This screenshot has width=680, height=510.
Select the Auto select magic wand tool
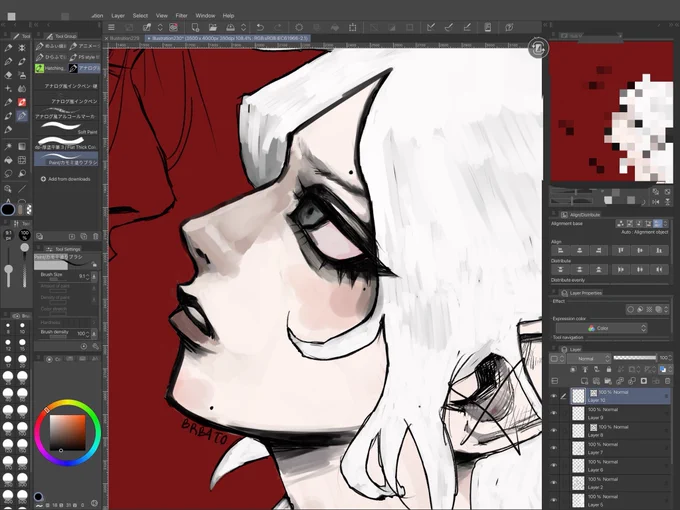(x=8, y=147)
